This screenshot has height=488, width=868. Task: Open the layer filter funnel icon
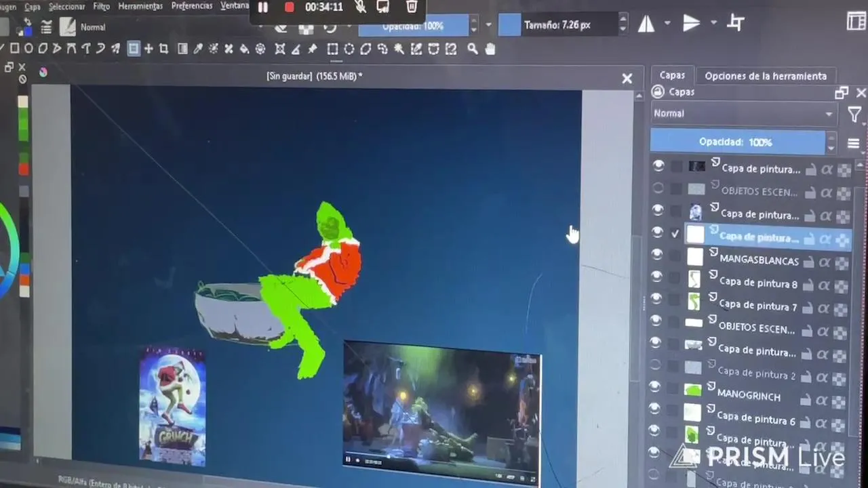click(x=854, y=114)
